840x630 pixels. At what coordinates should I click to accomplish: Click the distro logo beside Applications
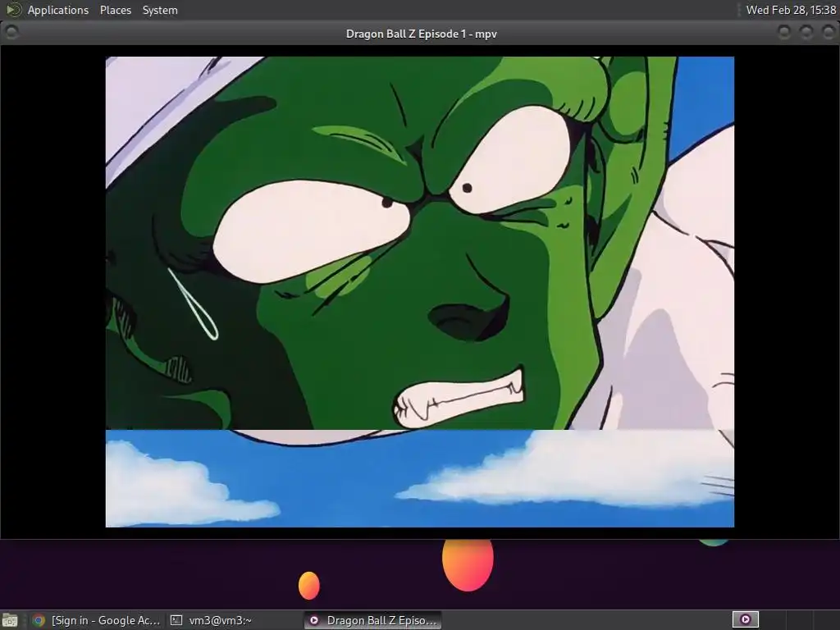coord(13,9)
